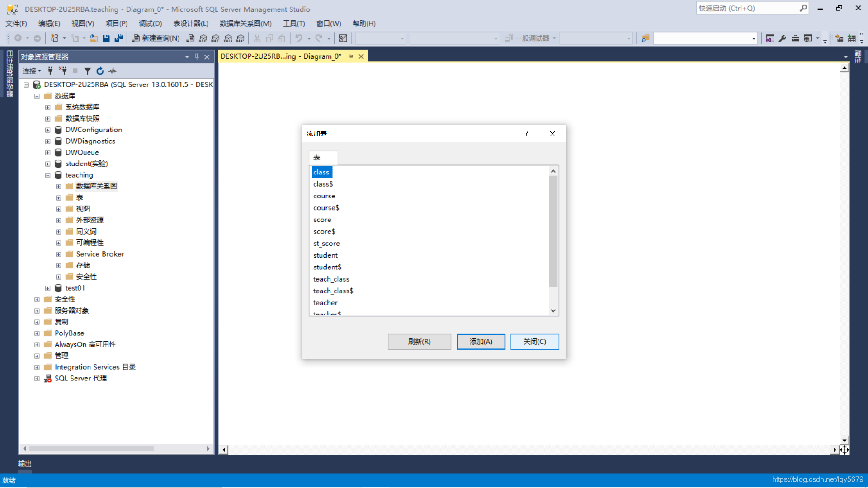Viewport: 868px width, 488px height.
Task: Open the 文件(F) menu
Action: point(16,23)
